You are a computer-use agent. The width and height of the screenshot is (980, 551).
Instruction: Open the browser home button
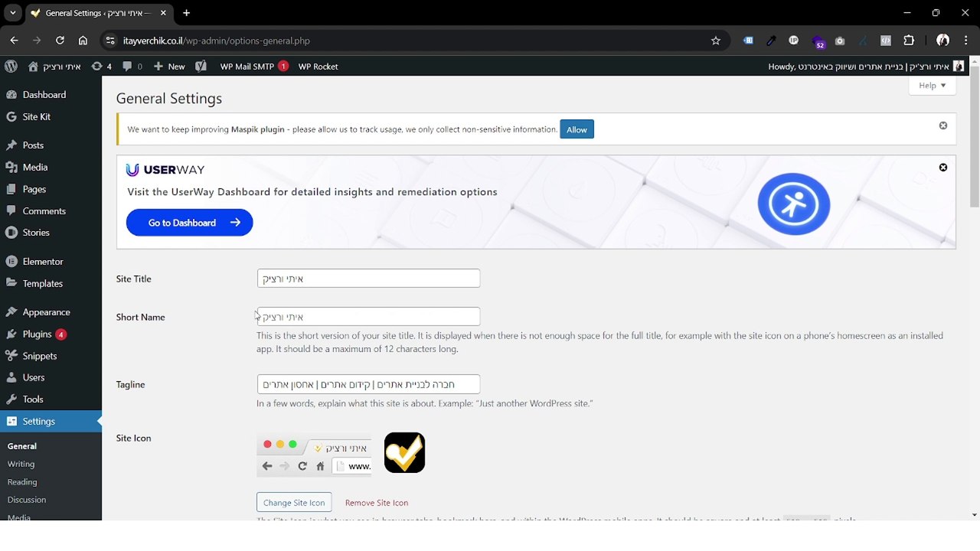[x=83, y=41]
